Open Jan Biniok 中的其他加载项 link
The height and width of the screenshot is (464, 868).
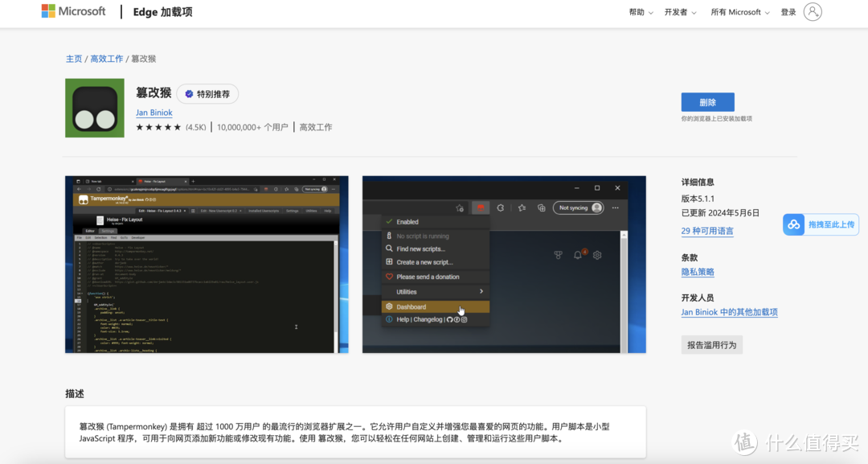point(729,312)
